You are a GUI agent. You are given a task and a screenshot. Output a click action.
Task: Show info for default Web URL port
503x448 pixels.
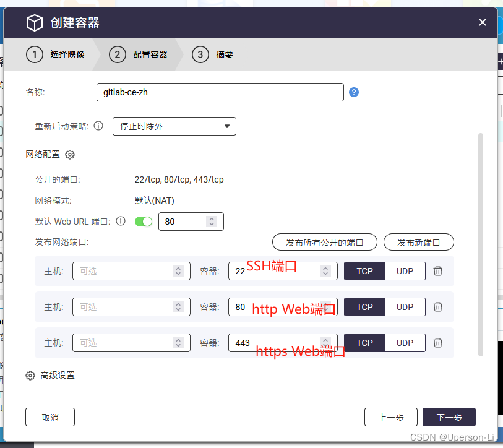(x=121, y=221)
